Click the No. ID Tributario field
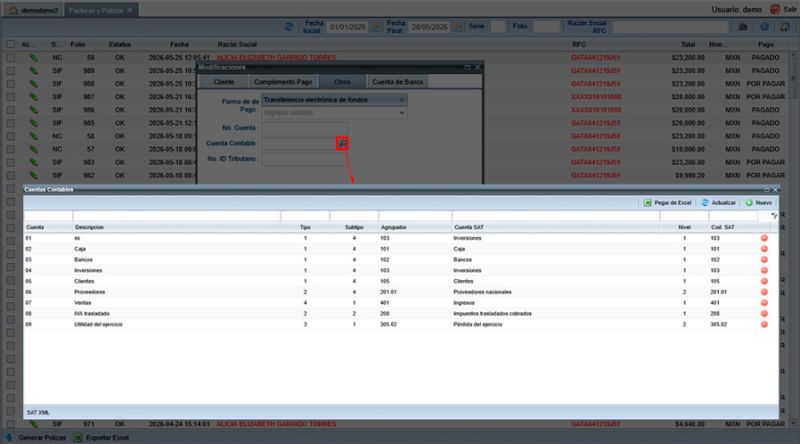Image resolution: width=800 pixels, height=444 pixels. (x=305, y=159)
